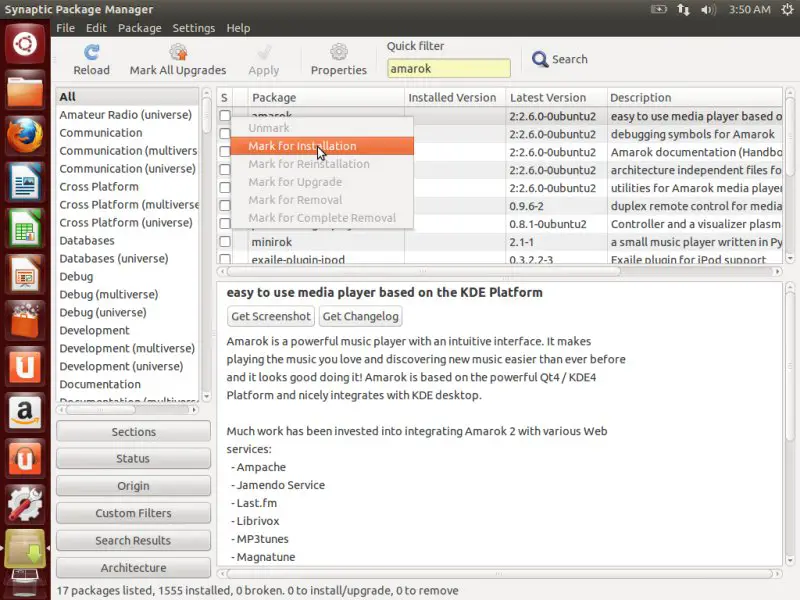Tick checkbox for duplex remote control row
The width and height of the screenshot is (800, 600).
(225, 206)
